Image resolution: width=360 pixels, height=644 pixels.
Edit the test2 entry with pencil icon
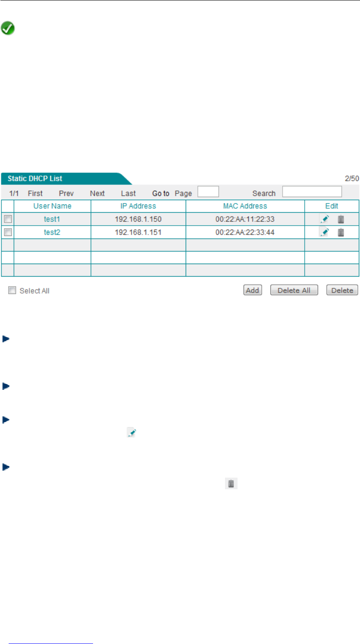point(325,232)
